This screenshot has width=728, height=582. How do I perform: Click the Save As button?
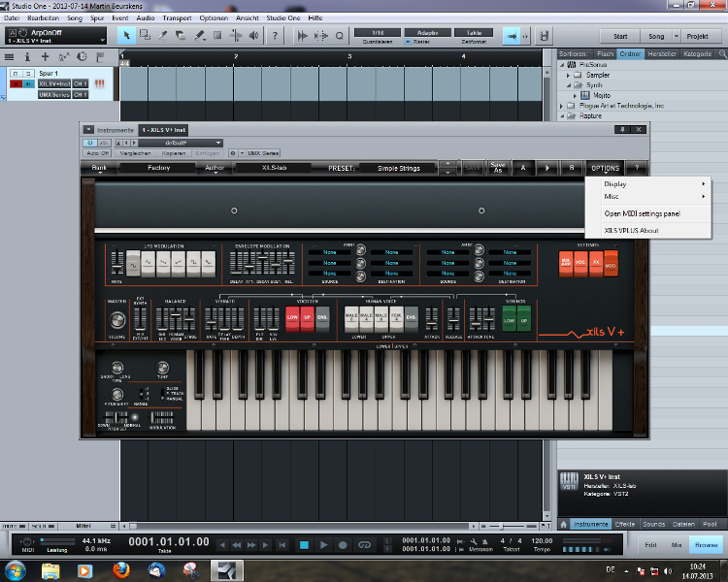[498, 168]
